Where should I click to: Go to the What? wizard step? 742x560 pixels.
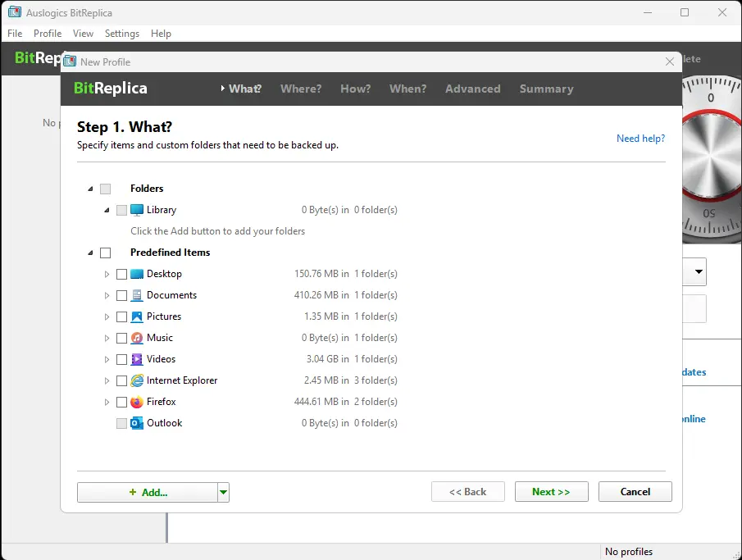click(244, 89)
